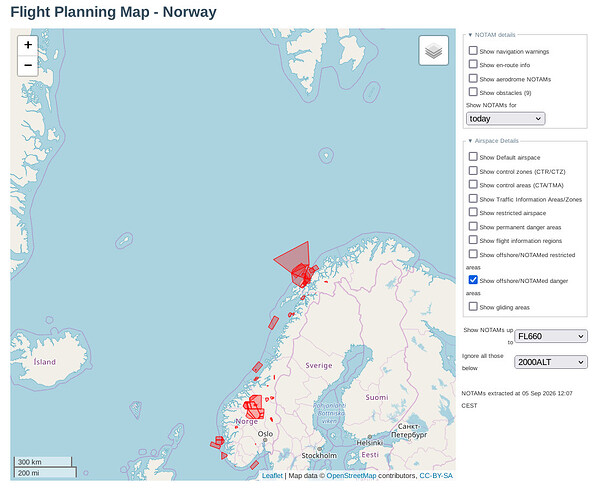Screen dimensions: 599x500
Task: Enable Show control areas (CTA/TMA)
Action: point(473,184)
